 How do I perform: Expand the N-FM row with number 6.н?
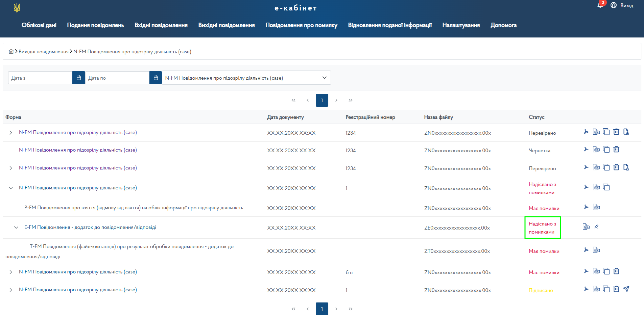11,272
